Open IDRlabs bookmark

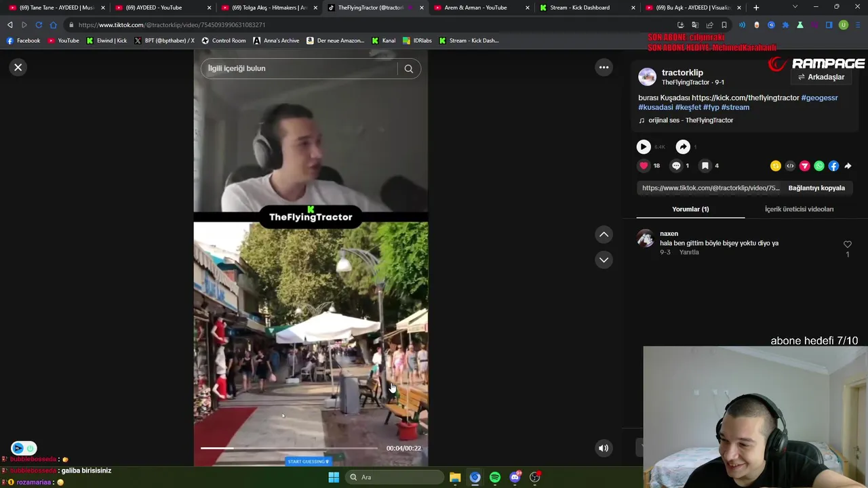tap(416, 41)
